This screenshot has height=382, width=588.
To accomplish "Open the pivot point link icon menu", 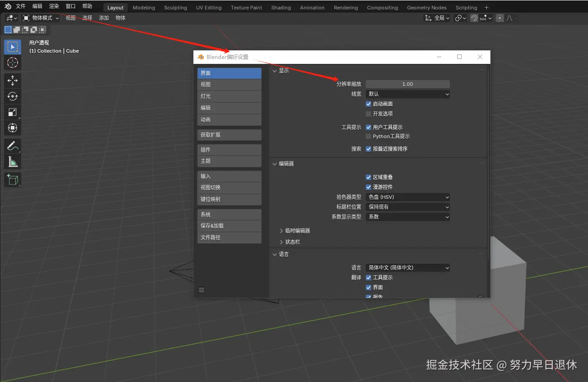I will (460, 18).
